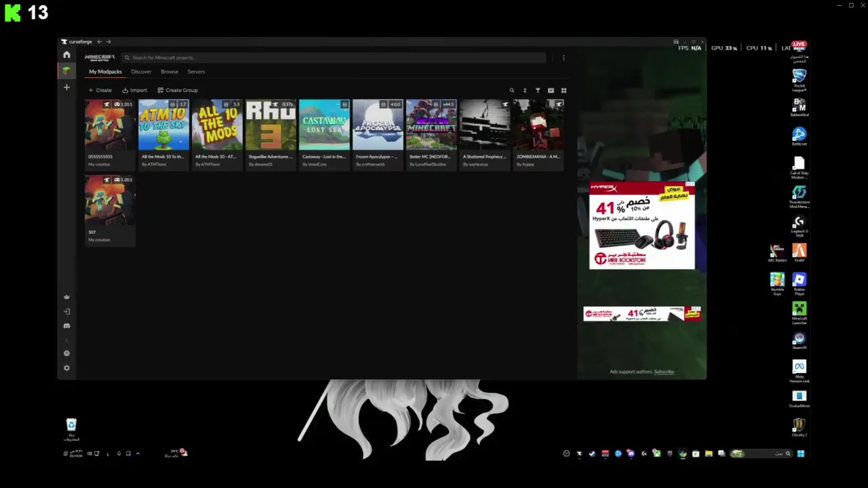
Task: Click the Create button
Action: coord(100,90)
